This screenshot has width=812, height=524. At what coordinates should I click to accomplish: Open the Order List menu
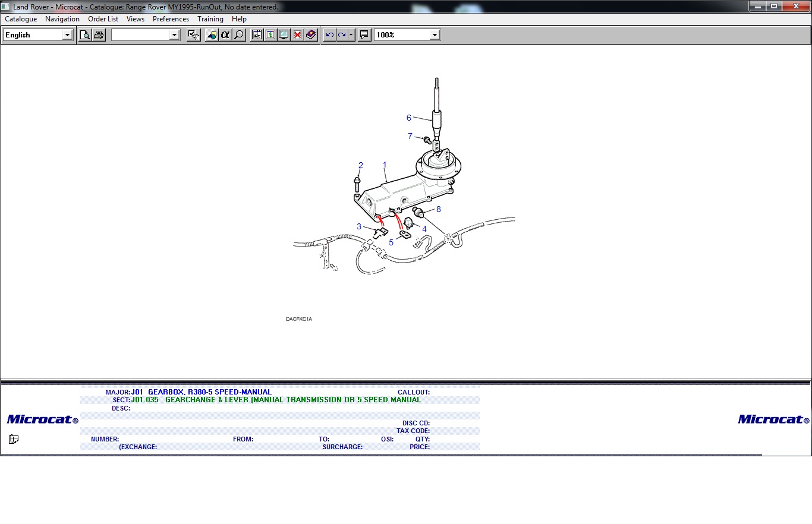coord(103,19)
